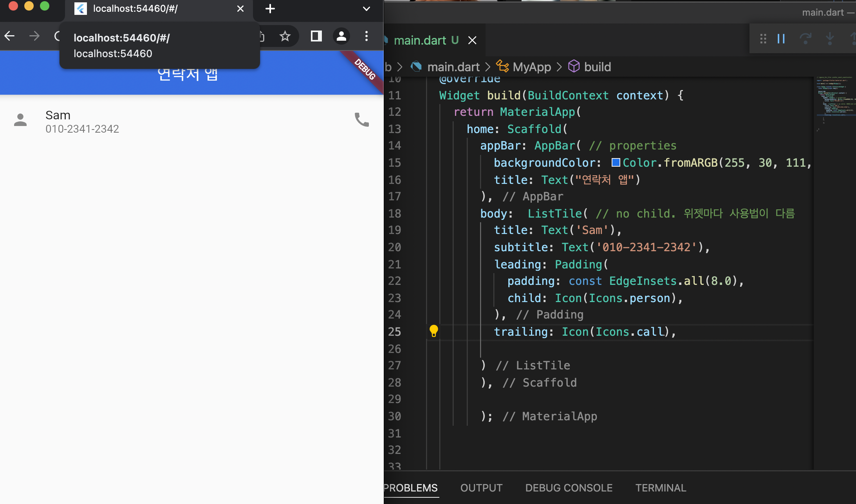Pause the debug session
The height and width of the screenshot is (504, 856).
click(781, 39)
